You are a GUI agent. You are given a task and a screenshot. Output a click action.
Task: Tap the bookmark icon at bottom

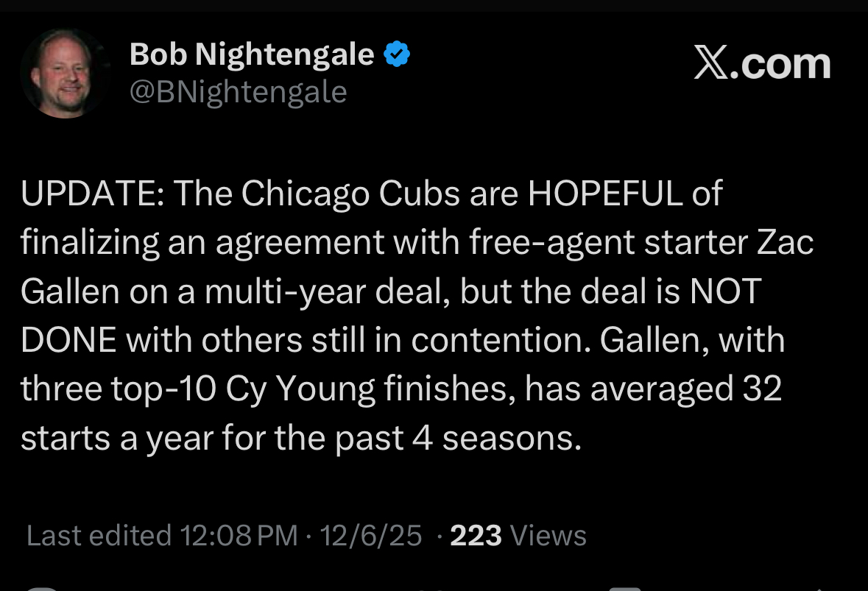pos(624,588)
